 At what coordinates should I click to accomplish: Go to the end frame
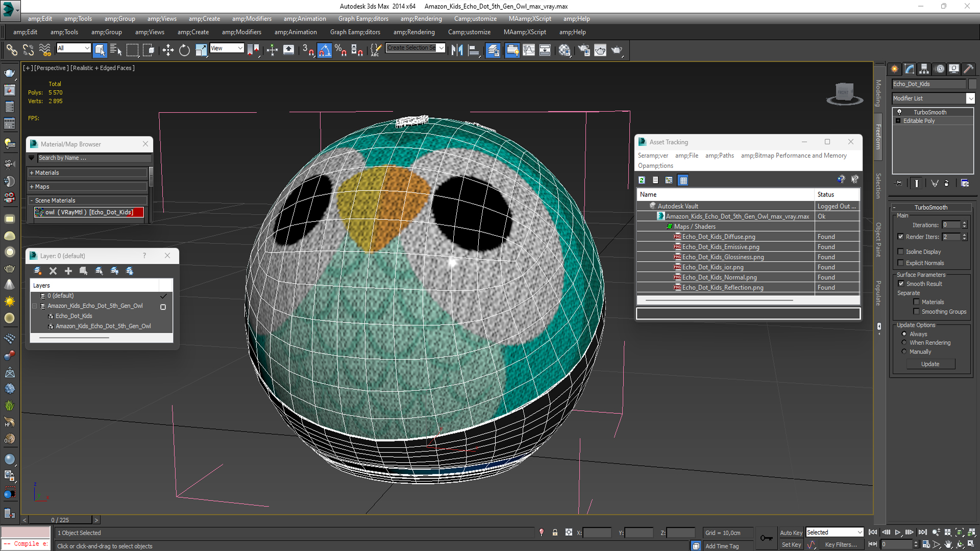(922, 532)
